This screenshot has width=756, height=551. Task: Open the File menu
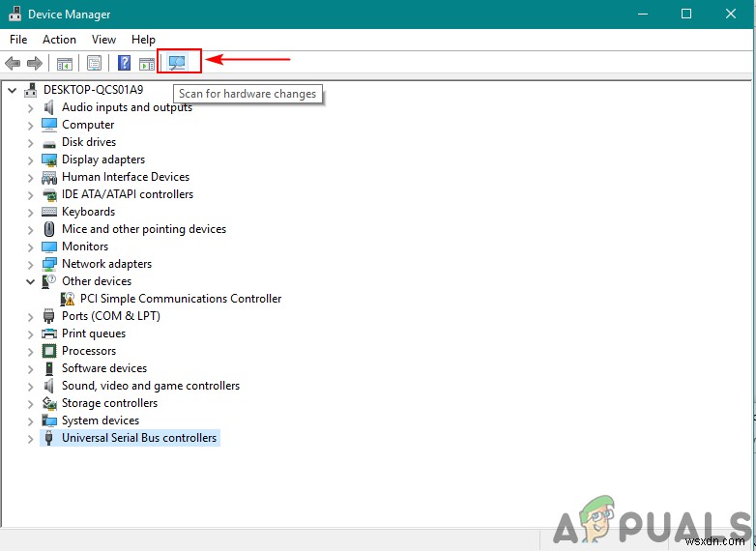[x=18, y=40]
